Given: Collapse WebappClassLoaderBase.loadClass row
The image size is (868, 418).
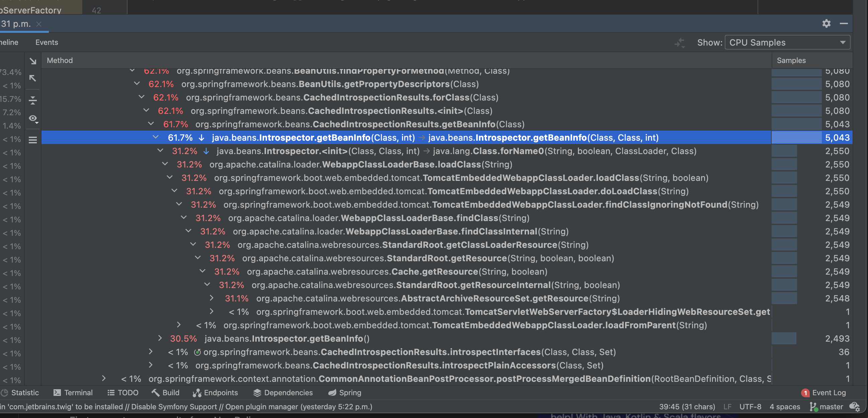Looking at the screenshot, I should 165,164.
